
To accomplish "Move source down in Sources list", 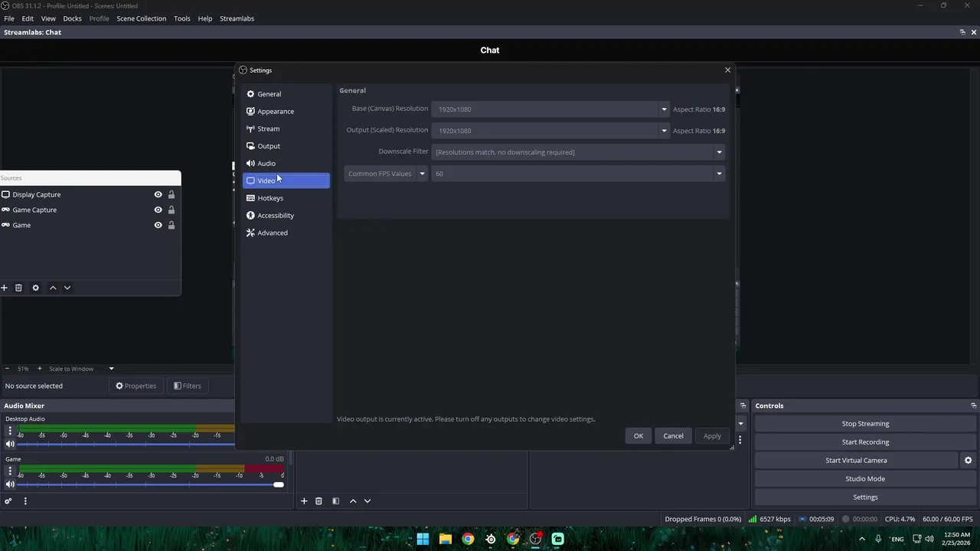I will pos(67,288).
